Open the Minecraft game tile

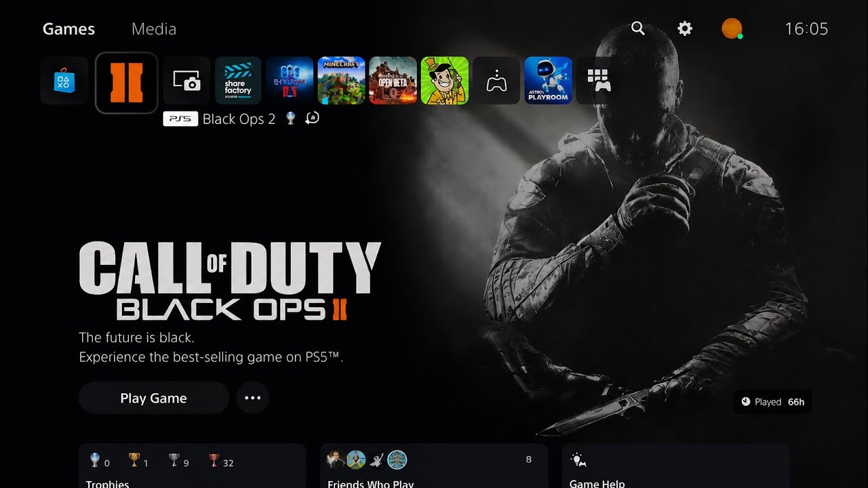341,81
